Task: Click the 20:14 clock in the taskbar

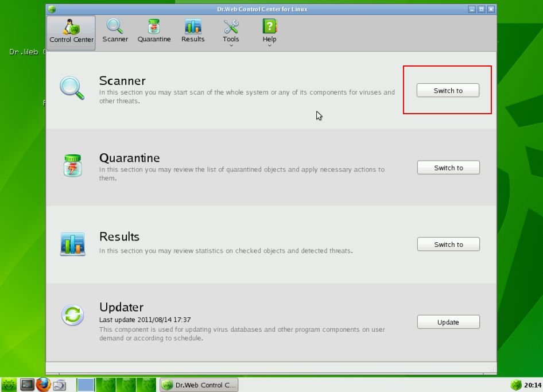Action: pos(533,385)
